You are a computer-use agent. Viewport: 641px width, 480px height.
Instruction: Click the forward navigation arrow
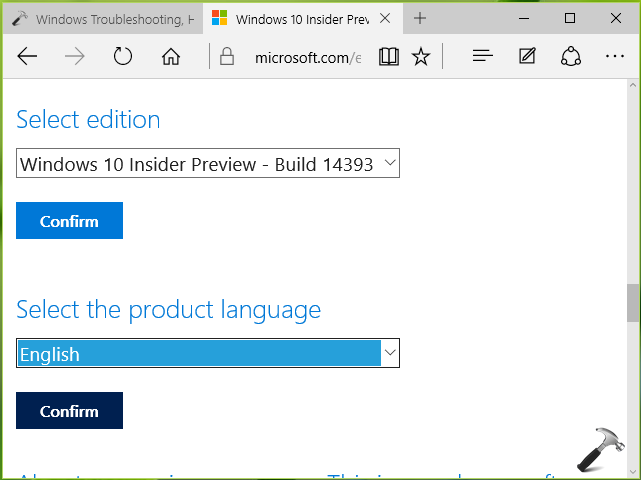pos(75,56)
